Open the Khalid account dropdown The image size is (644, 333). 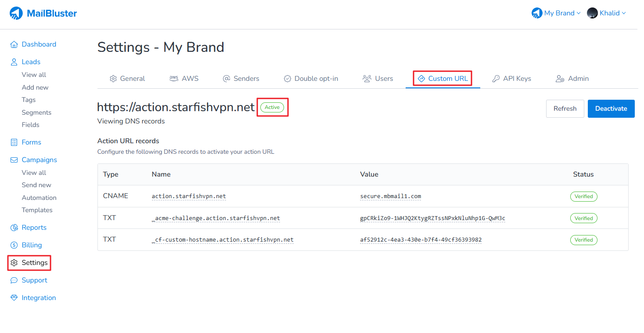point(606,13)
